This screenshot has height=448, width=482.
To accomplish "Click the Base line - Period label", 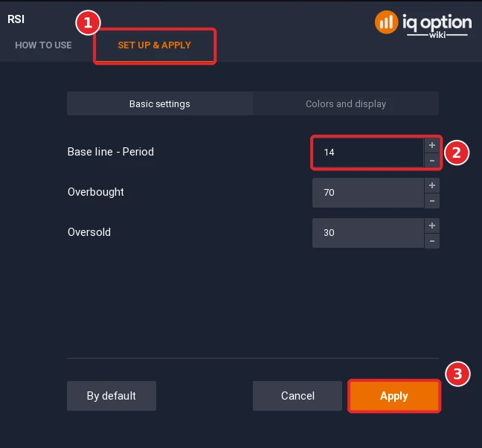I will pos(111,152).
